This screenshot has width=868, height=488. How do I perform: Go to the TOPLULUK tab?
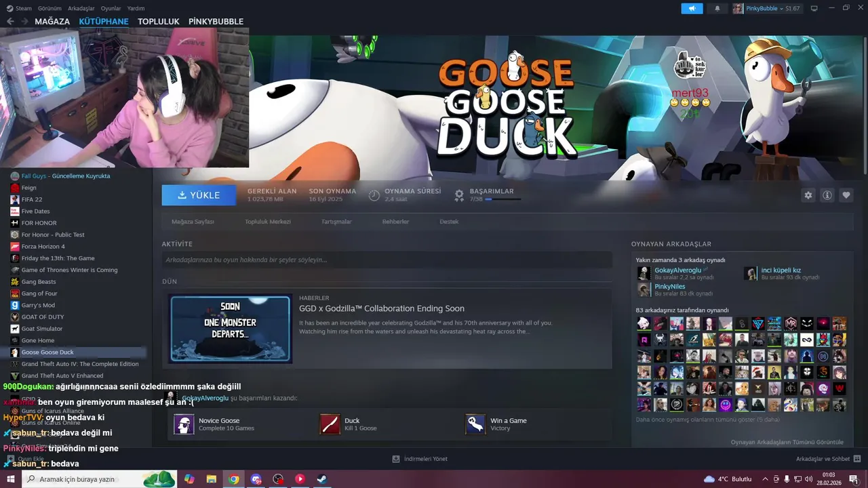coord(159,21)
